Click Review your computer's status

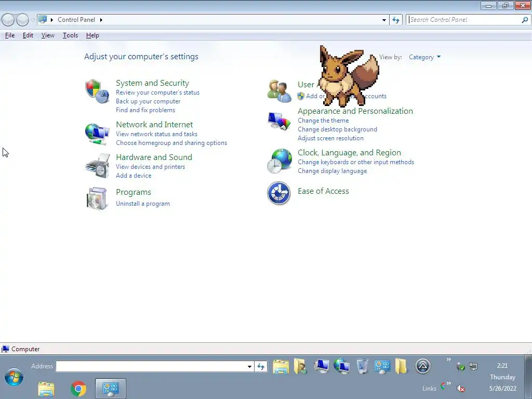click(158, 92)
